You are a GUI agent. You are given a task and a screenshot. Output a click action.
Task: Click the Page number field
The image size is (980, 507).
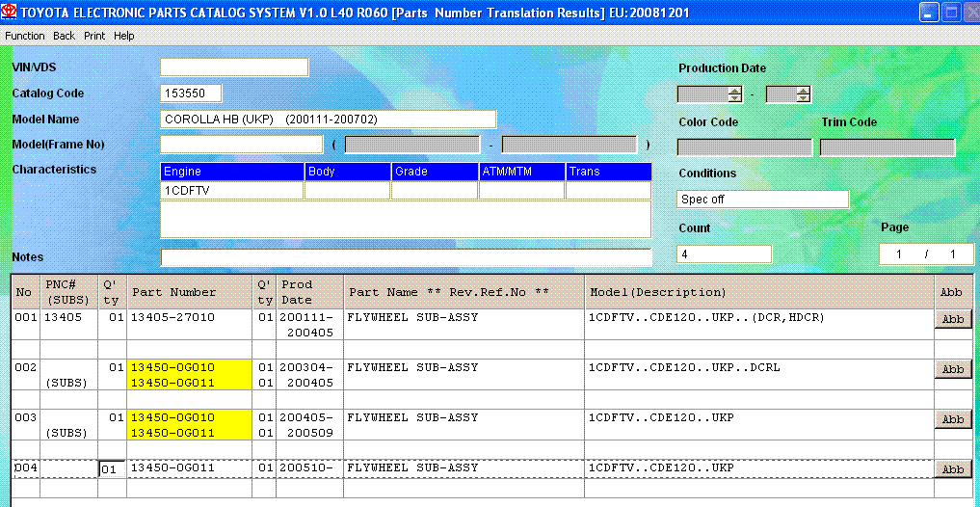(x=926, y=254)
